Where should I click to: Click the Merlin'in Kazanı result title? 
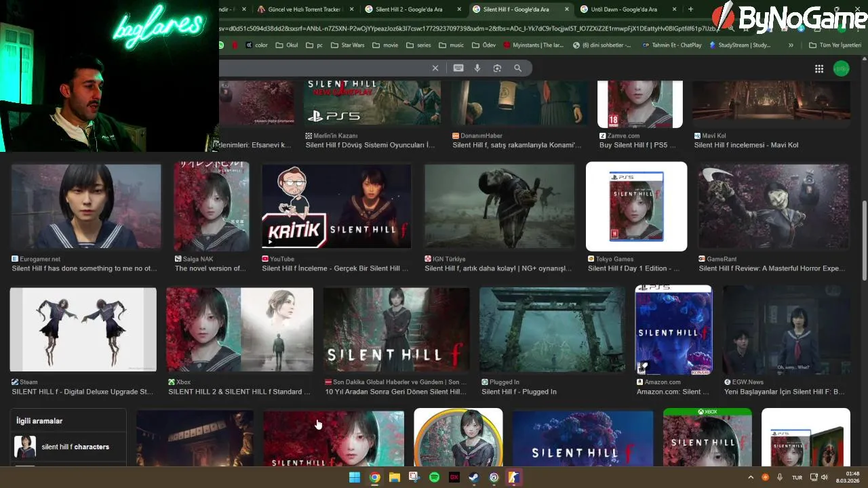click(370, 145)
